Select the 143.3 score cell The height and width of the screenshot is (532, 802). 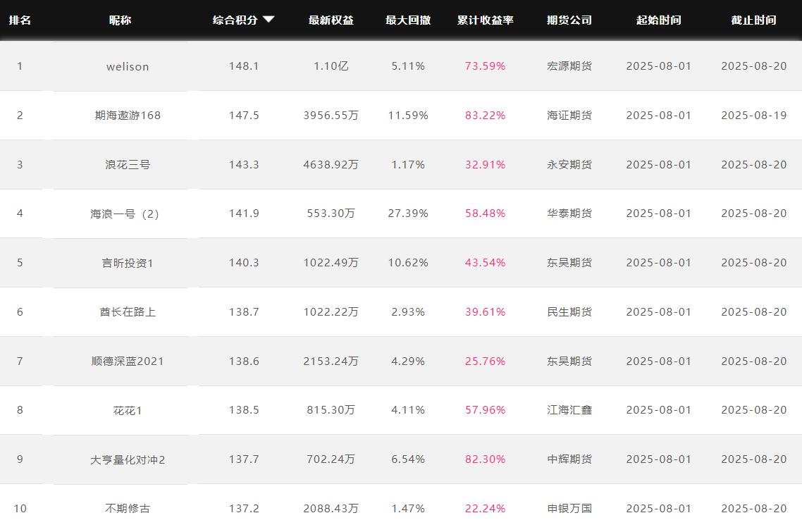244,165
